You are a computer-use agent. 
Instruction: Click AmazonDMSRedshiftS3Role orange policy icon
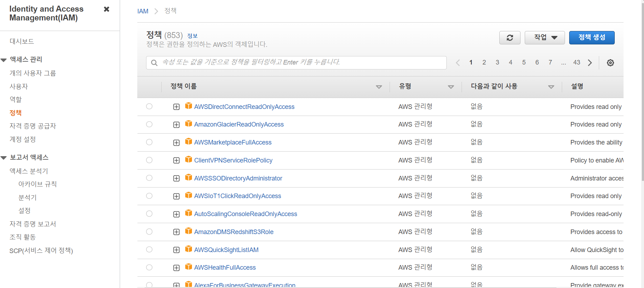188,231
